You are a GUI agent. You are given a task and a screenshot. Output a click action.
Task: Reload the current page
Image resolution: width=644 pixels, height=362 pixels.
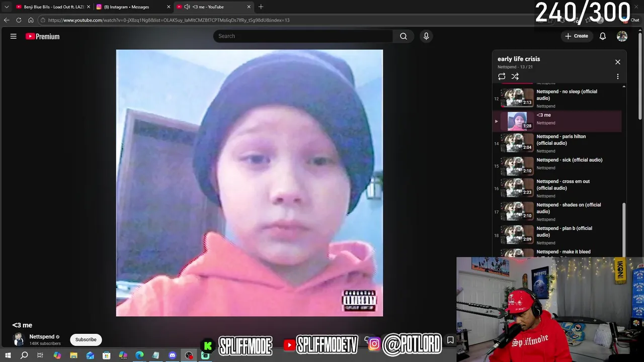(19, 20)
